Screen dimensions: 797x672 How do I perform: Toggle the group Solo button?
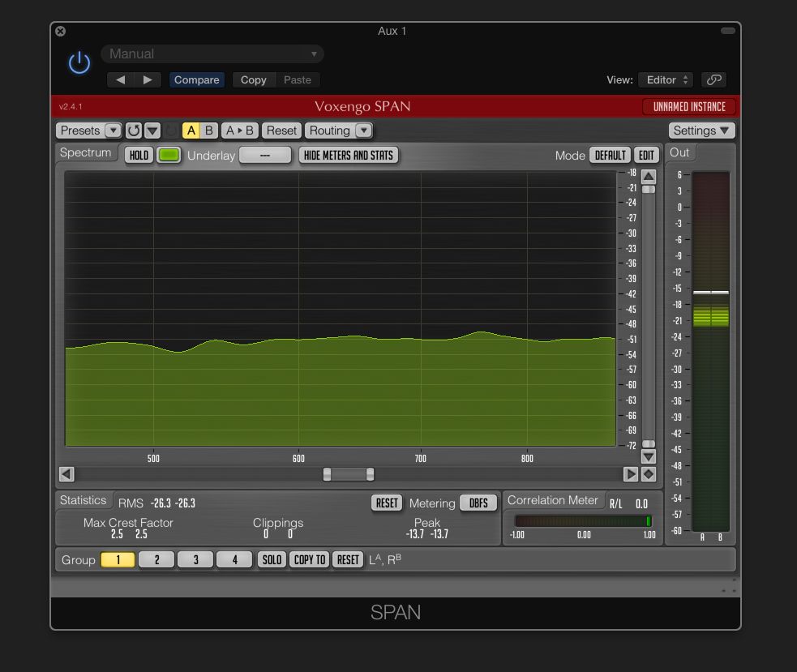pos(272,559)
